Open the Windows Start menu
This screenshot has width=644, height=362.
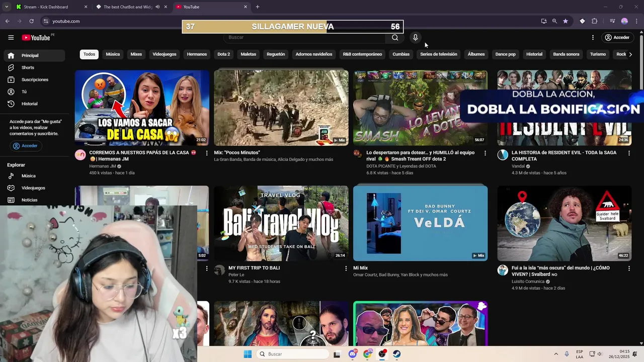point(248,354)
